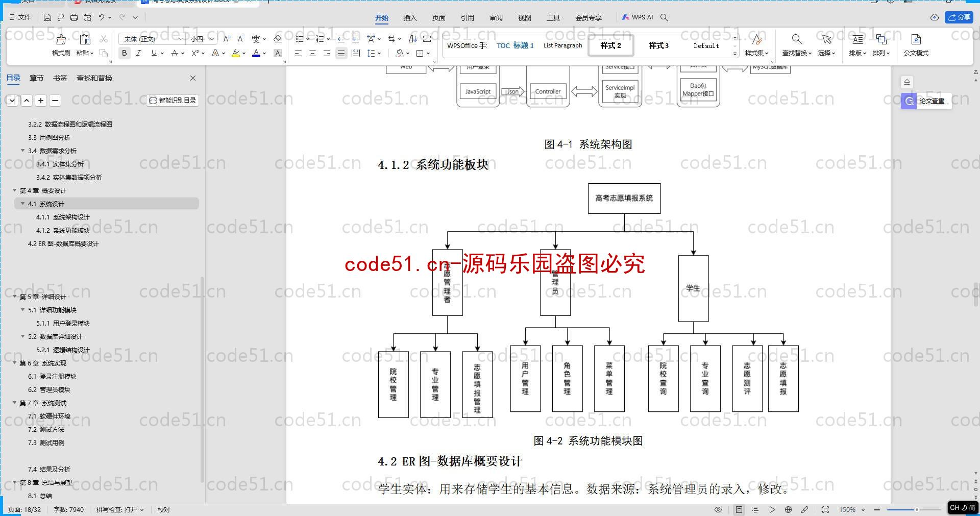Open the 引用 ribbon tab
Image resolution: width=980 pixels, height=516 pixels.
click(467, 18)
